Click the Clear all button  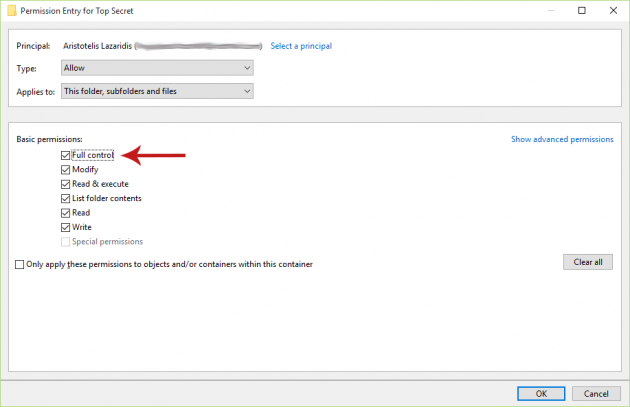588,262
